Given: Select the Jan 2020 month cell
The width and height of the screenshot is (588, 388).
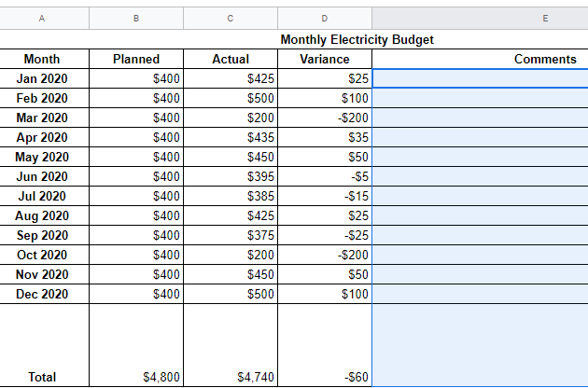Looking at the screenshot, I should [42, 78].
